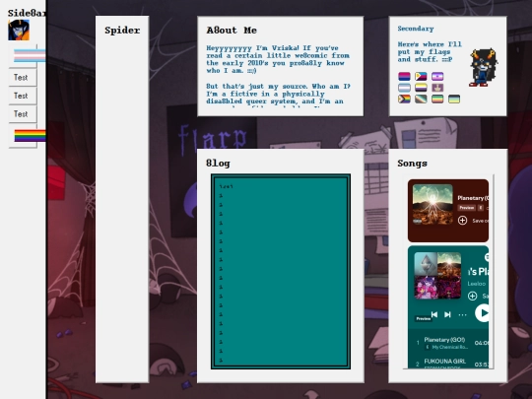Image resolution: width=532 pixels, height=399 pixels.
Task: Click plus save icon in teal playlist embed
Action: point(472,296)
